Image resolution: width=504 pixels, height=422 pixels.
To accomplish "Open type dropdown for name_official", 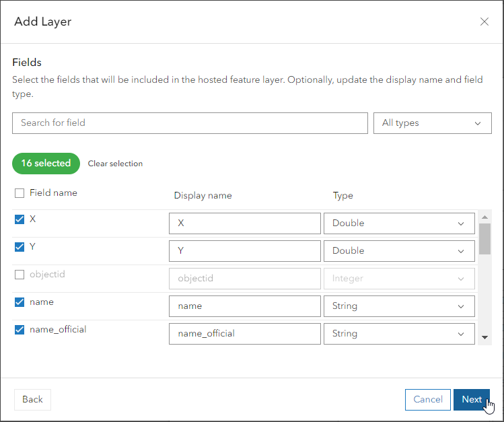I will 399,334.
